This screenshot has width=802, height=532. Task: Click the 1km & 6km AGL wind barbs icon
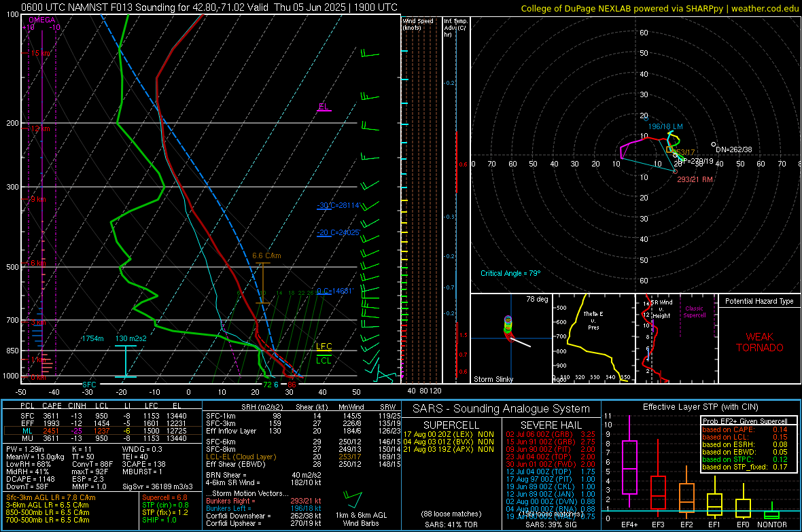(353, 500)
